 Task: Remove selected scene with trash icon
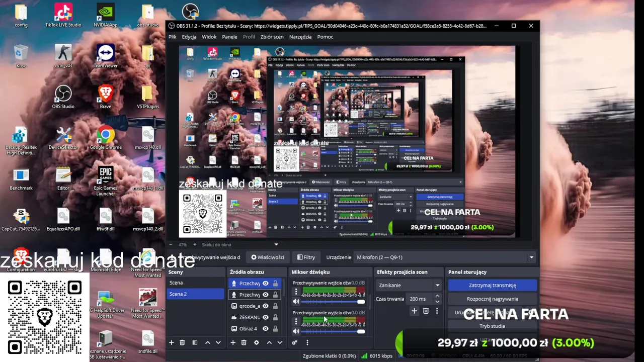(x=182, y=342)
